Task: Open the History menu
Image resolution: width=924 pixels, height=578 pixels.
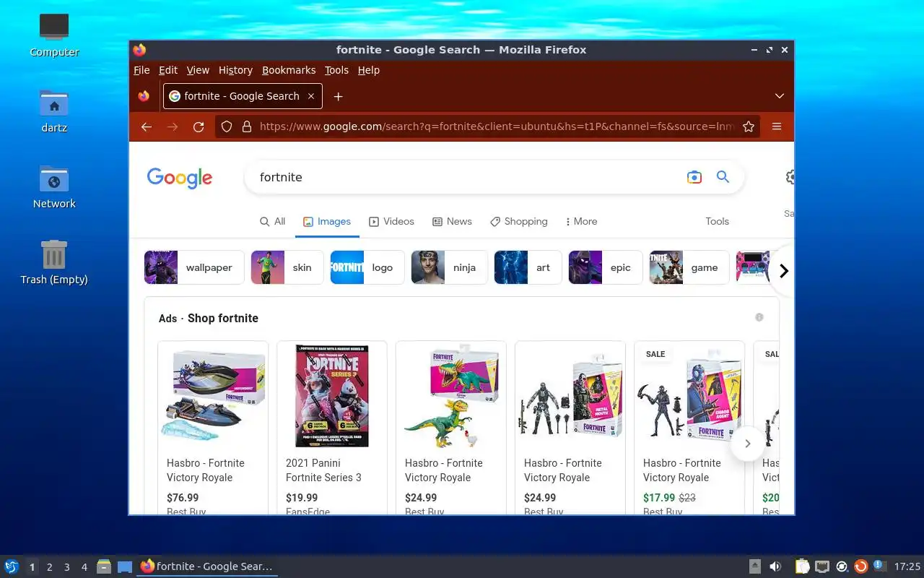Action: [x=235, y=70]
